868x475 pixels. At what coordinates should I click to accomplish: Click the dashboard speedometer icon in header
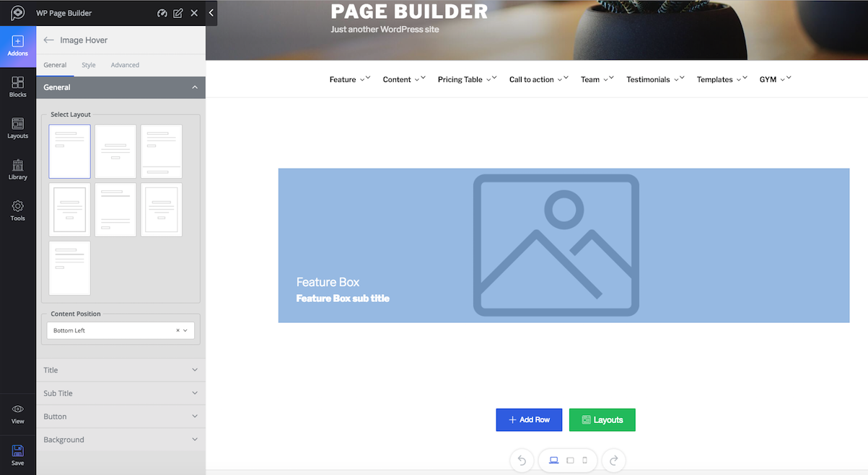point(162,13)
